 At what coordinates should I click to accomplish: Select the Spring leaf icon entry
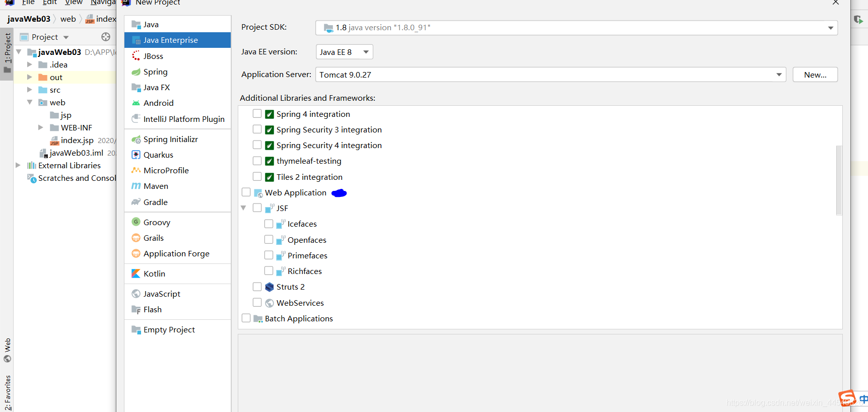coord(136,72)
